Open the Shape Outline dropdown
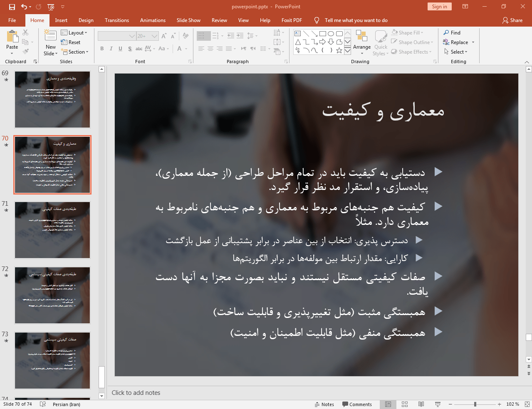 pyautogui.click(x=412, y=42)
